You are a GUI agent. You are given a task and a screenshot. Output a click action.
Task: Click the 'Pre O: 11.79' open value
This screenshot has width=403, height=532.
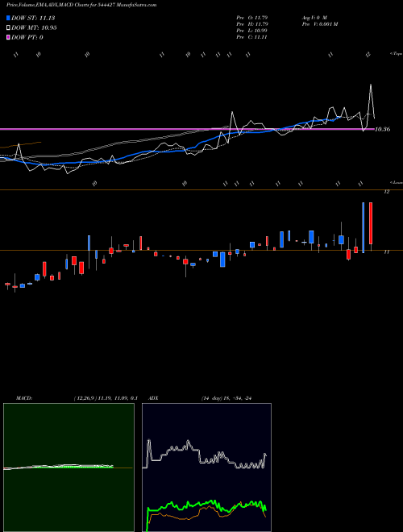click(252, 17)
